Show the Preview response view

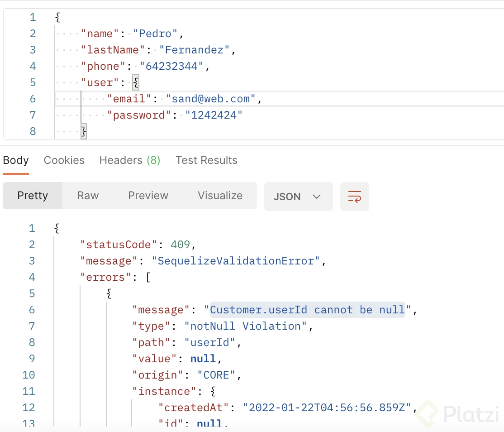(x=148, y=196)
